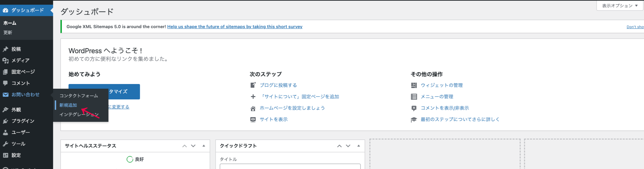644x169 pixels.
Task: Click the graduation cap icon
Action: tap(414, 119)
